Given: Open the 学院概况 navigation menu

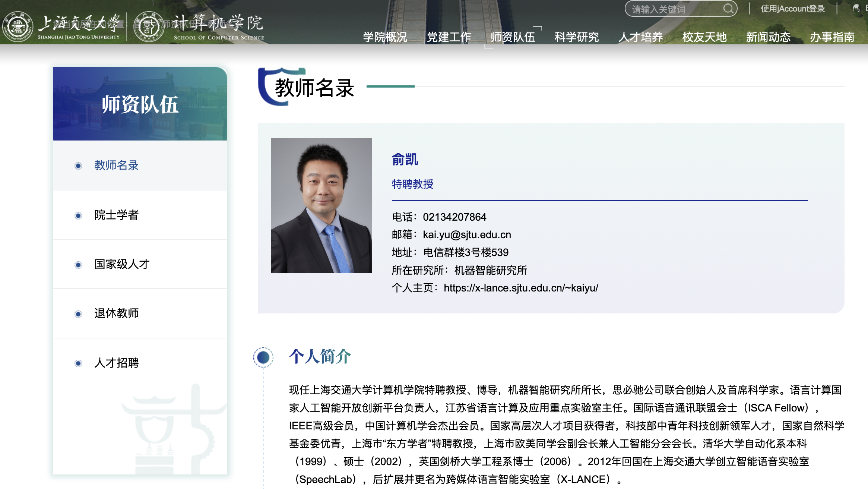Looking at the screenshot, I should (385, 37).
